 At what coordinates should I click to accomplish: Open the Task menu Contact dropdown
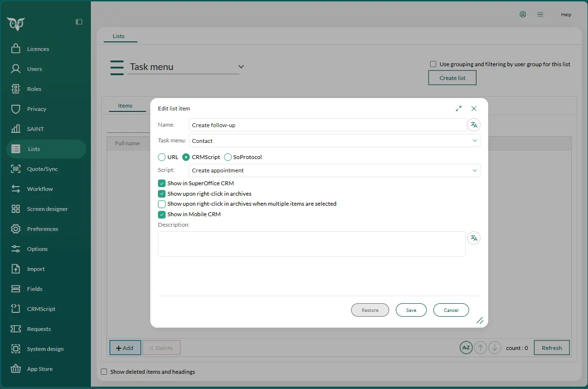(x=334, y=141)
